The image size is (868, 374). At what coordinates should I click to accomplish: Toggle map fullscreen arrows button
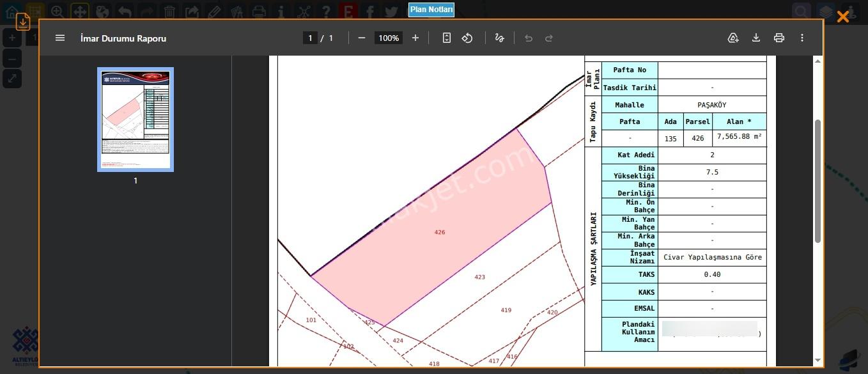(x=12, y=79)
